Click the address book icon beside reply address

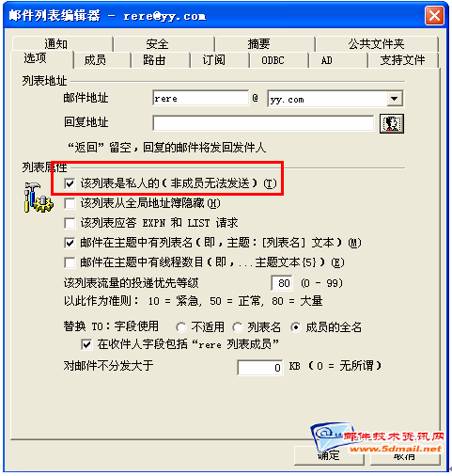tap(392, 123)
